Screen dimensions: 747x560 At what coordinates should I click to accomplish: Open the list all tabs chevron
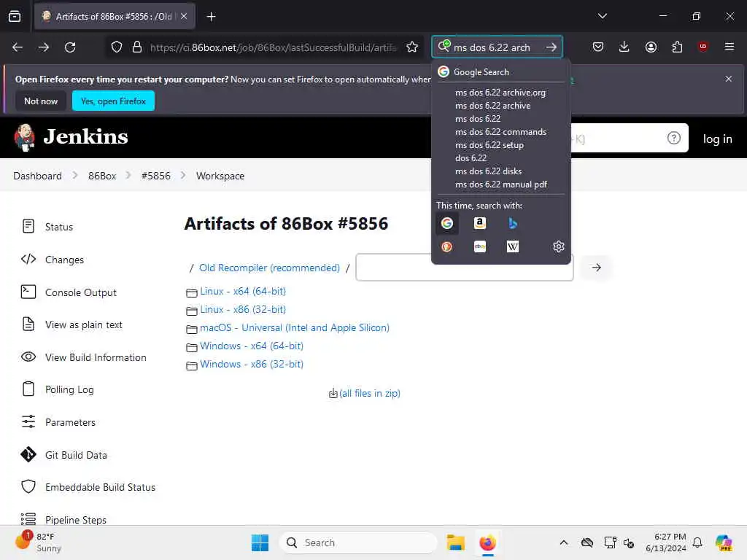coord(602,16)
